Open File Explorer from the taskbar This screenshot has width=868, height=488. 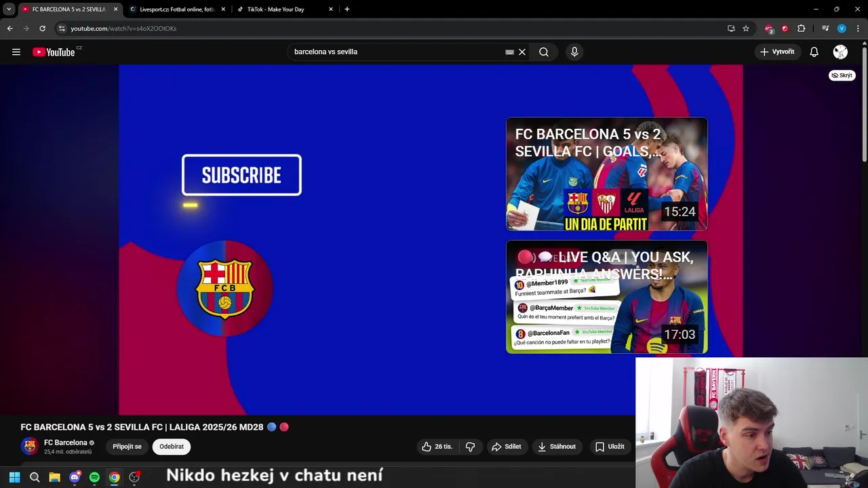coord(55,477)
